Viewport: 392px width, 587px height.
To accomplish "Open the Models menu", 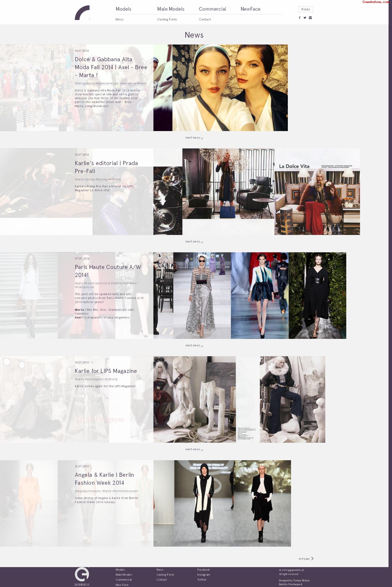I will [123, 9].
